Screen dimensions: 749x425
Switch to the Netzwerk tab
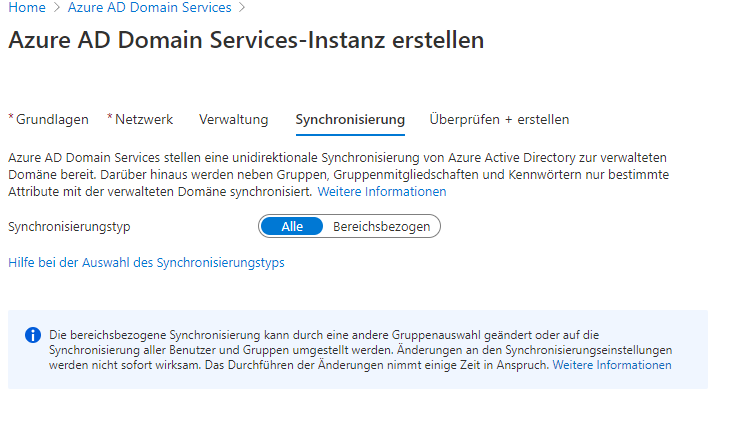pos(144,120)
